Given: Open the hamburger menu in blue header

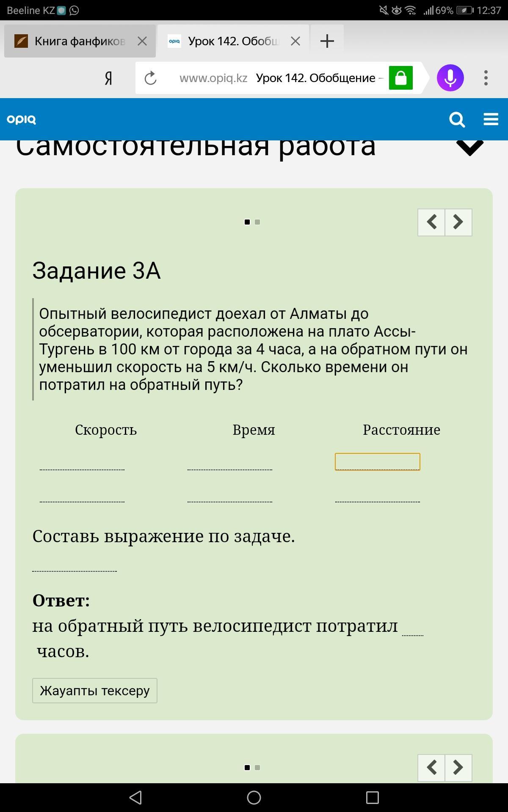Looking at the screenshot, I should [x=491, y=119].
